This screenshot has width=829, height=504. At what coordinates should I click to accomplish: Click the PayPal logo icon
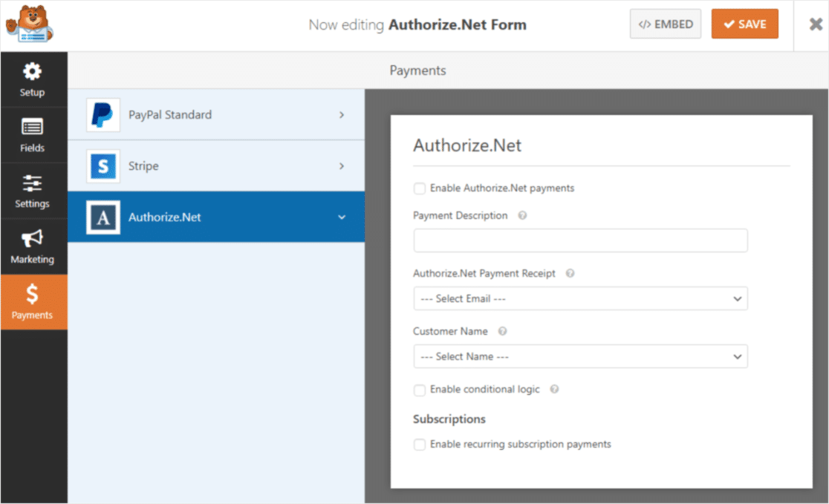click(x=102, y=115)
